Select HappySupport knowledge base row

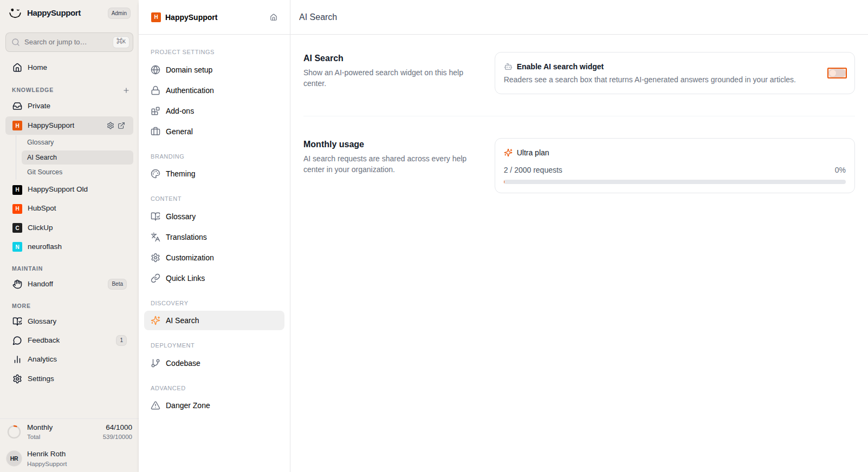point(69,126)
